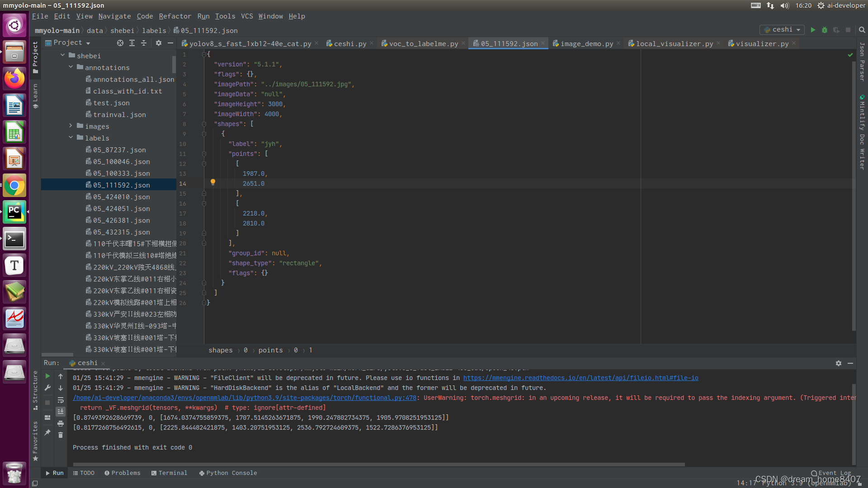Switch to the voc_to_labelme.py tab

pyautogui.click(x=423, y=44)
